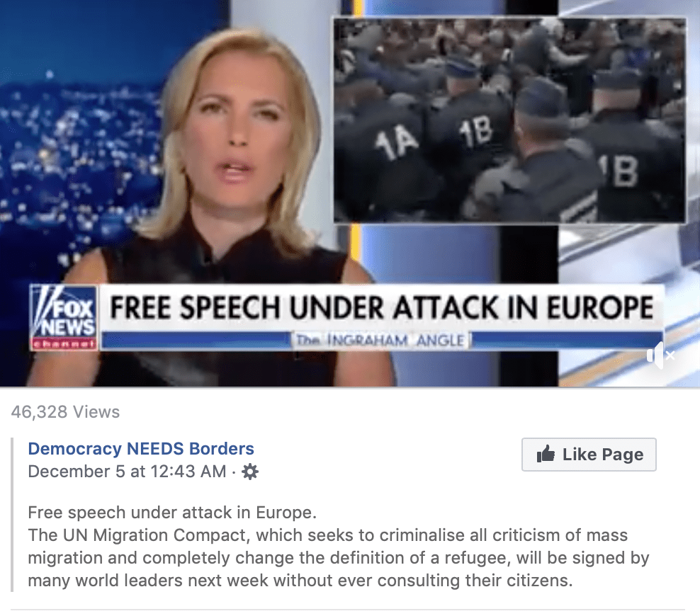Open the Democracy NEEDS Borders page

pos(140,448)
